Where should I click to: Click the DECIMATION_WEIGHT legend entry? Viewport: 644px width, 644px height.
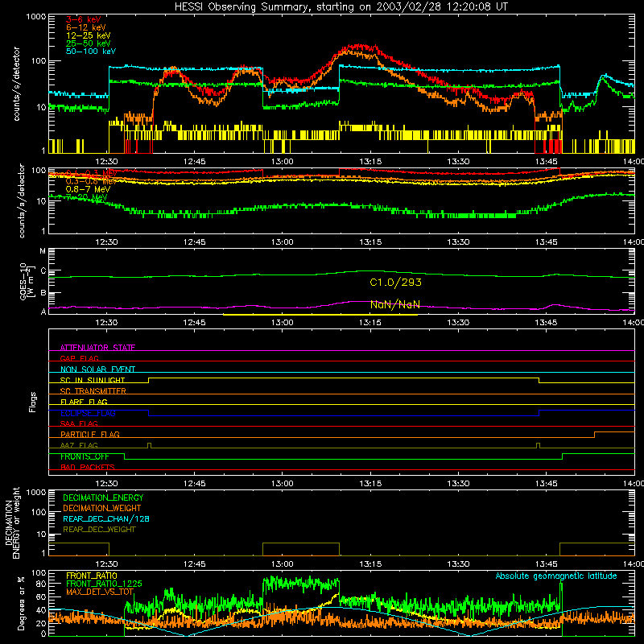coord(102,508)
